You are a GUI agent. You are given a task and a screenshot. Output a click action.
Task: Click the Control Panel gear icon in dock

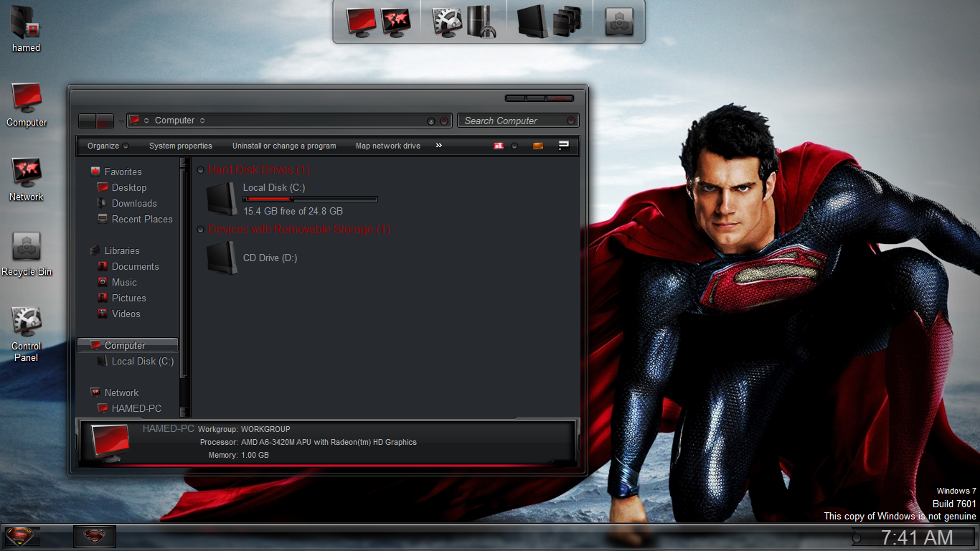(446, 22)
